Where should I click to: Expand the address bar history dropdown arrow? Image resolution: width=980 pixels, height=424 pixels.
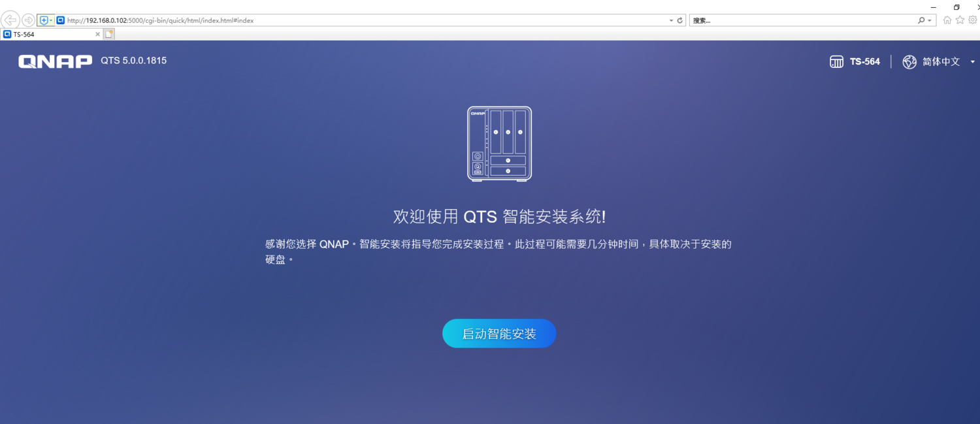671,20
